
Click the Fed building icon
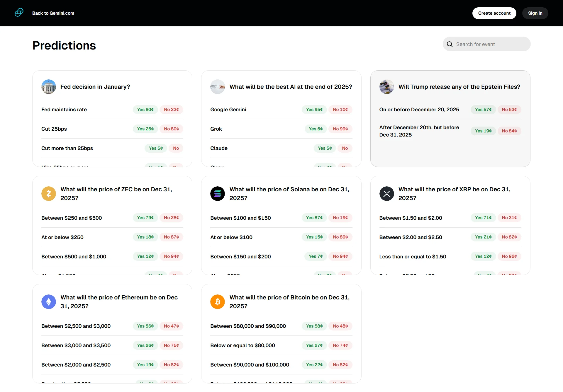click(x=49, y=87)
